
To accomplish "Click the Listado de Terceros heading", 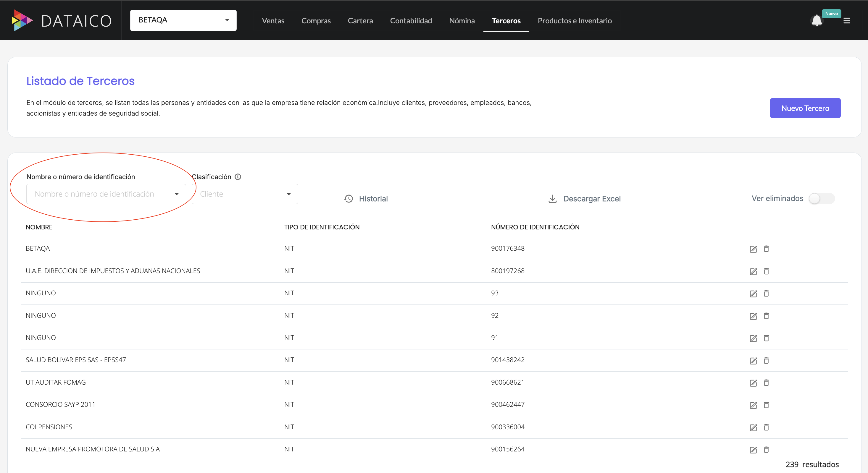I will 80,81.
